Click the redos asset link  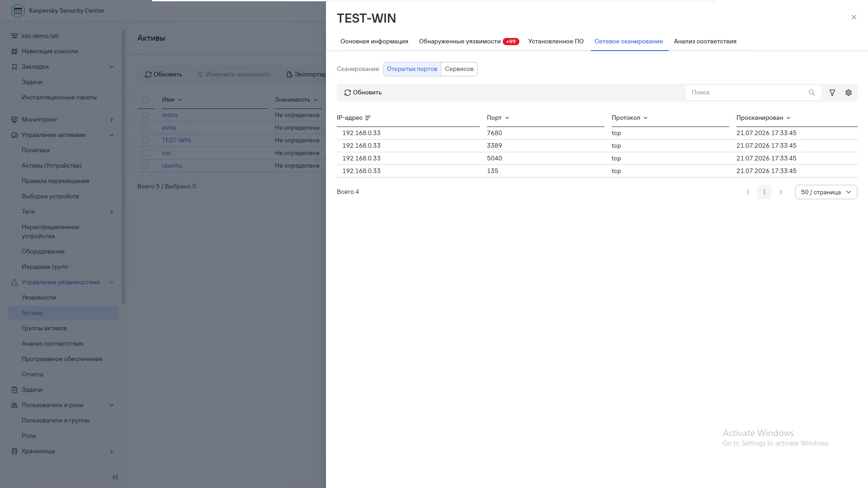point(170,115)
